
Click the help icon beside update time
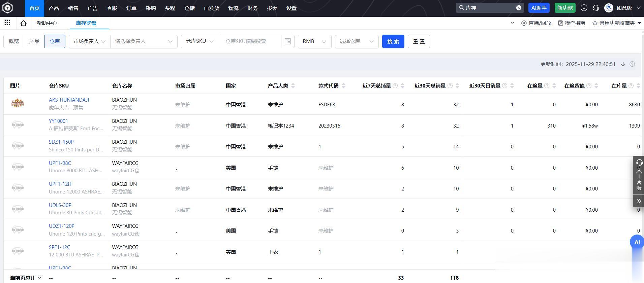[632, 64]
